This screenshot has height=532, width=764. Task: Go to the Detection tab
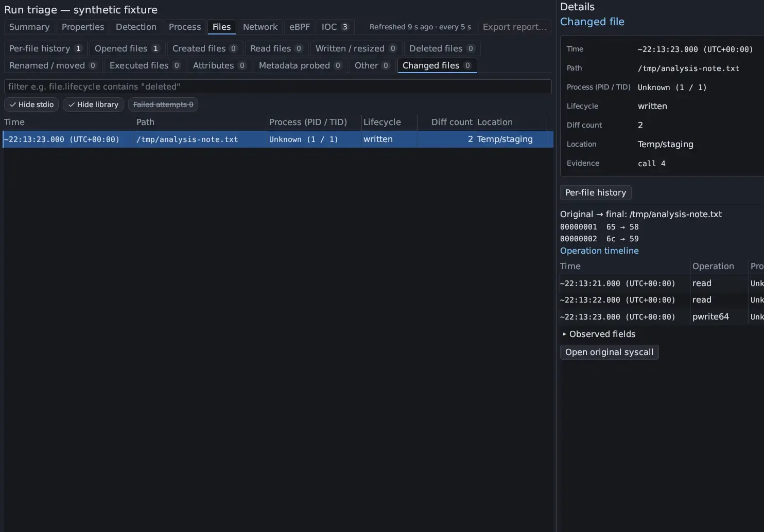coord(136,27)
